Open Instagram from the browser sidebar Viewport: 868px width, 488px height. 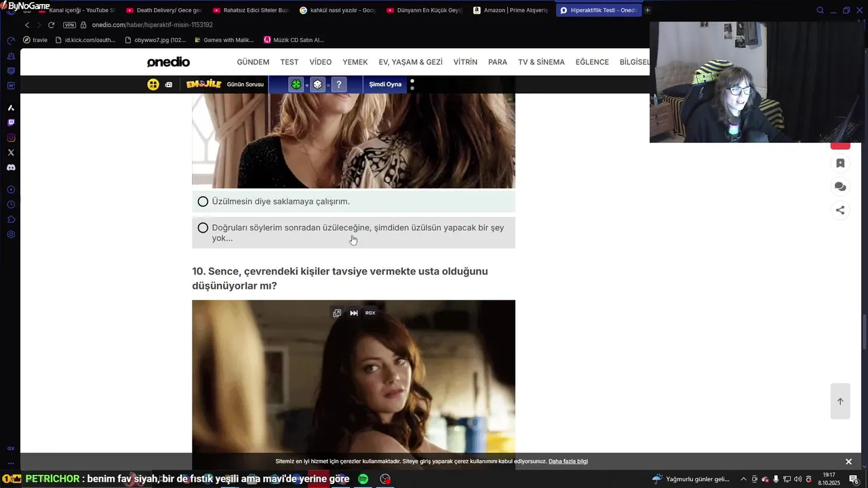point(11,138)
